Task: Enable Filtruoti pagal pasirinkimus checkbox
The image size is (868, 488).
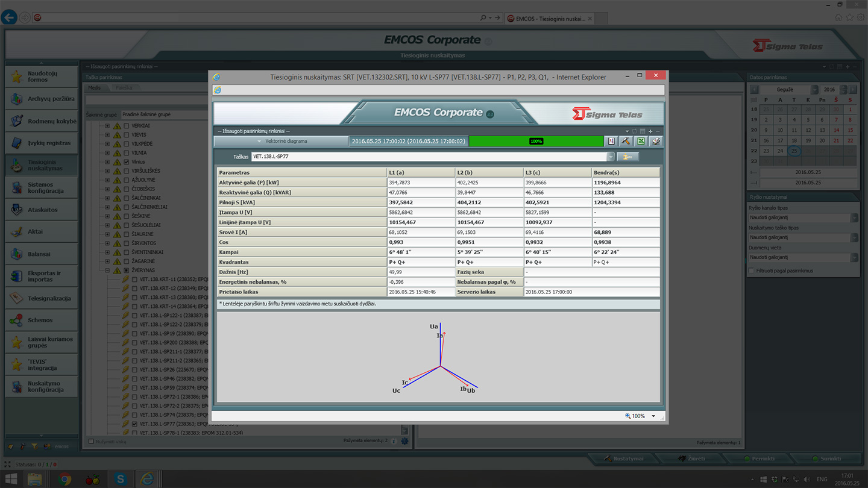Action: click(751, 271)
